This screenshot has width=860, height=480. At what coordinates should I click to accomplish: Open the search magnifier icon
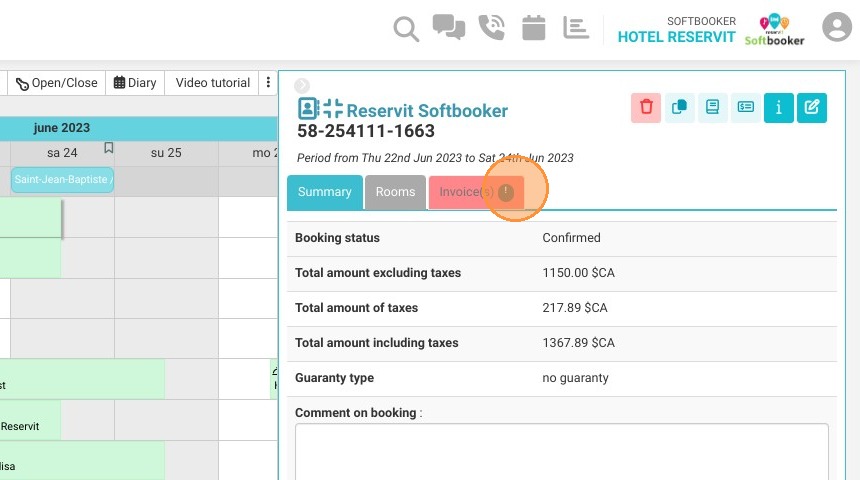click(x=406, y=29)
